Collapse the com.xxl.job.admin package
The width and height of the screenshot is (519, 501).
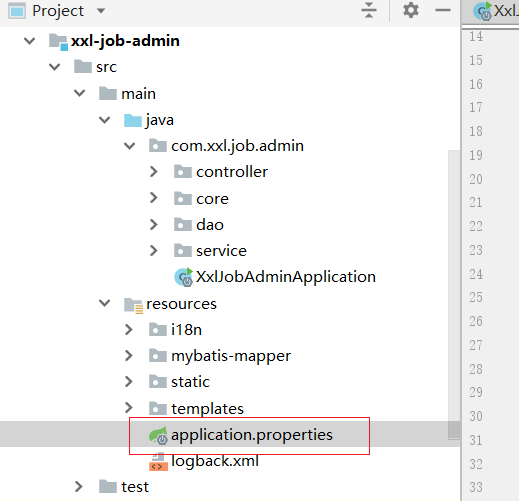tap(129, 146)
